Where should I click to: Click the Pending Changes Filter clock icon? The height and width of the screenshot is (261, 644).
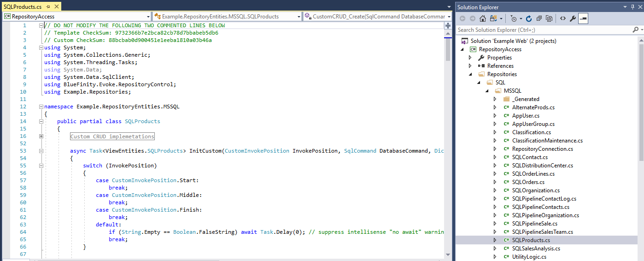click(x=514, y=18)
